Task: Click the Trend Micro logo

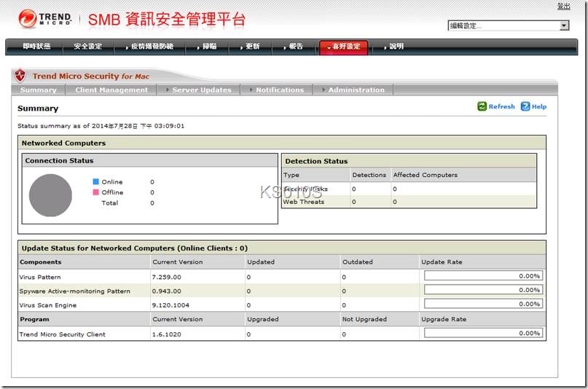Action: point(45,19)
